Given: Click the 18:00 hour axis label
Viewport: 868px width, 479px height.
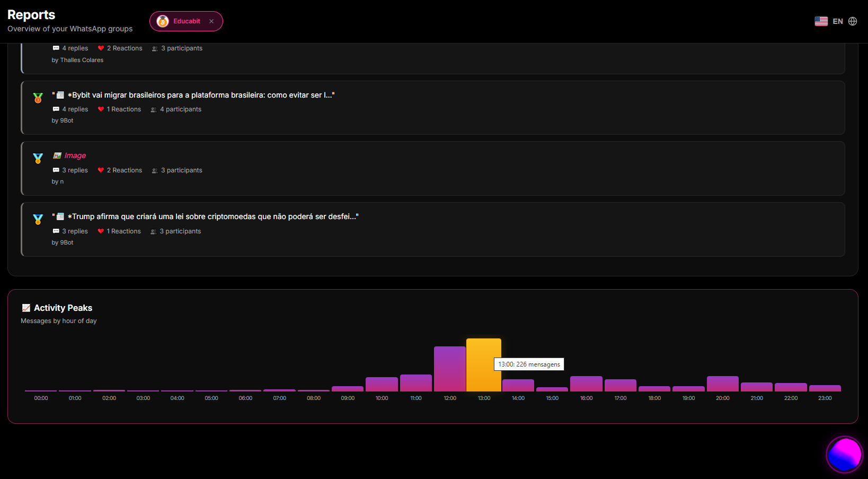Looking at the screenshot, I should tap(654, 398).
